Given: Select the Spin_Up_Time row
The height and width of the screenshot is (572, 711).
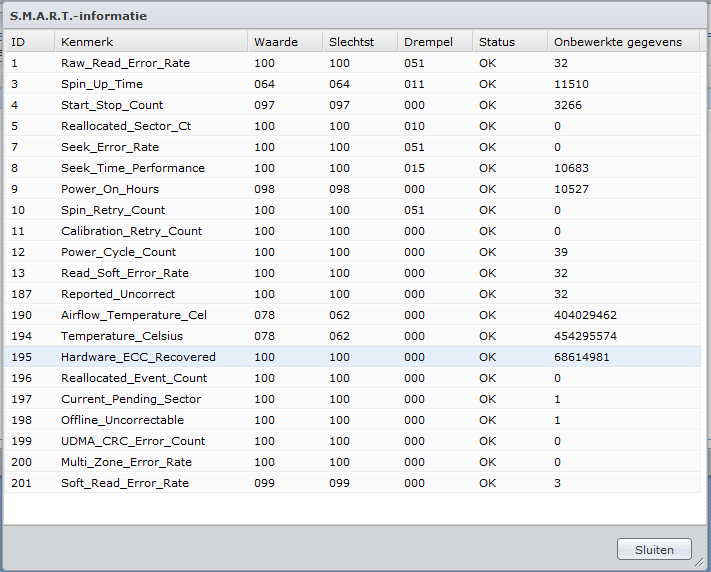Looking at the screenshot, I should 102,84.
